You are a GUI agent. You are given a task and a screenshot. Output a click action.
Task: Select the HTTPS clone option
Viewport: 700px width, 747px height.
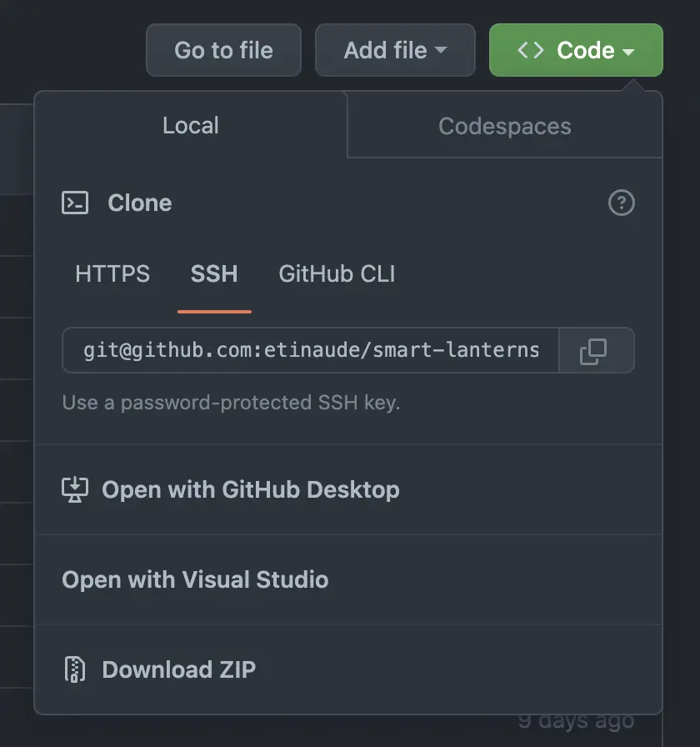click(x=112, y=274)
